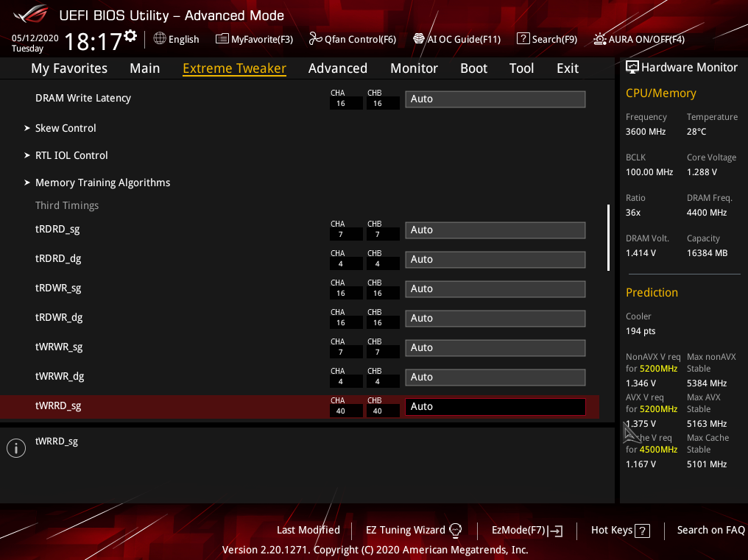Switch to the Main tab

(144, 68)
